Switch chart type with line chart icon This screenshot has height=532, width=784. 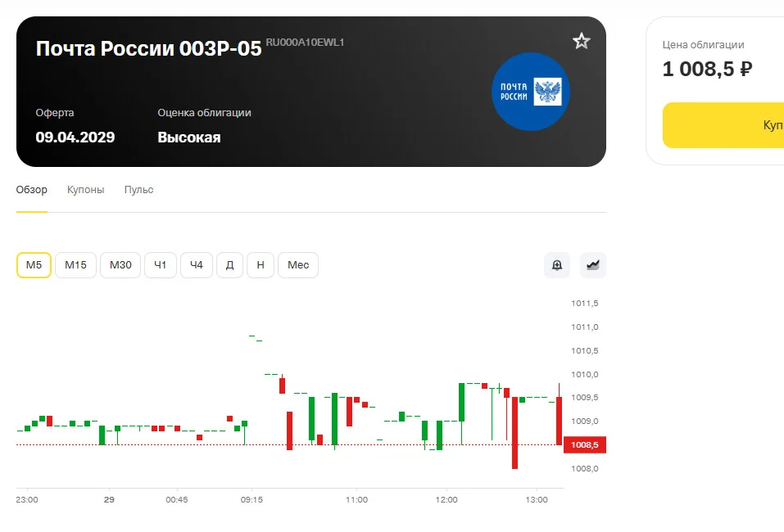[x=593, y=265]
